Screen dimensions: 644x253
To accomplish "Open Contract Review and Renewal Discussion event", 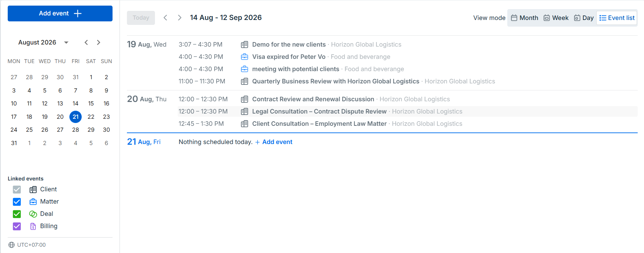I will pos(313,99).
